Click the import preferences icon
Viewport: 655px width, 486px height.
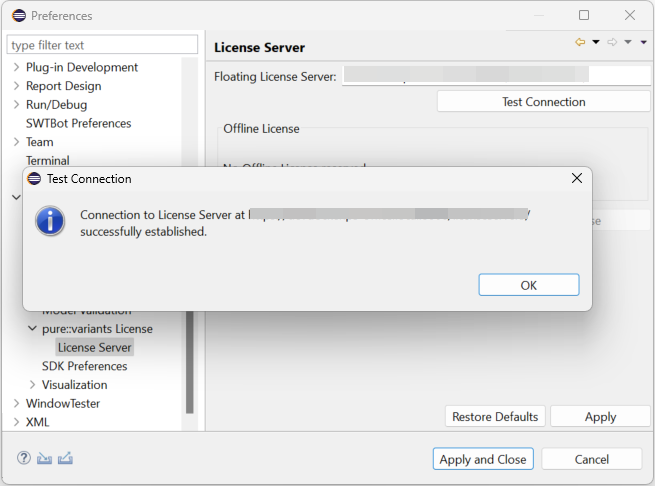[x=44, y=458]
